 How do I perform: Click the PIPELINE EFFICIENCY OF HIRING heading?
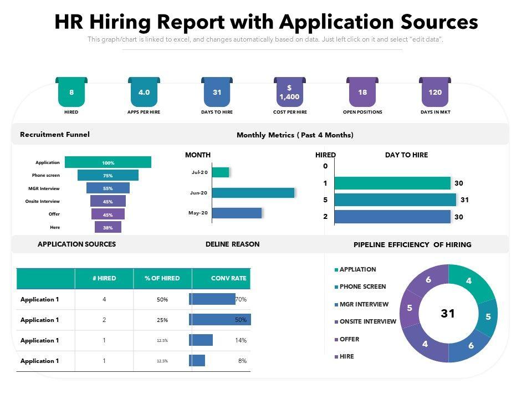point(412,244)
